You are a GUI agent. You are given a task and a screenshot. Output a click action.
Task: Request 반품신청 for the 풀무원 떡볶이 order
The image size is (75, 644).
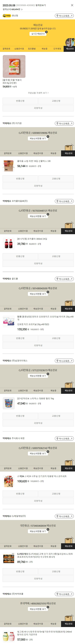(20, 101)
